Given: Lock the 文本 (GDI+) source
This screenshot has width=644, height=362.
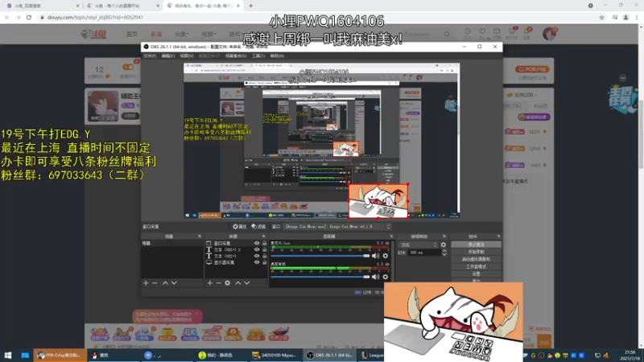Looking at the screenshot, I should [265, 256].
